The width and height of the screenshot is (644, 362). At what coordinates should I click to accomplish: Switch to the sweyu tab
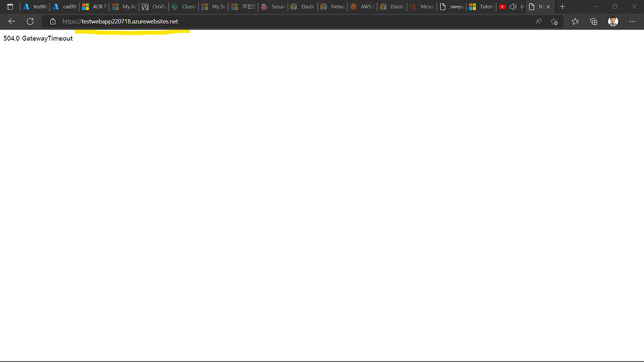(x=451, y=7)
